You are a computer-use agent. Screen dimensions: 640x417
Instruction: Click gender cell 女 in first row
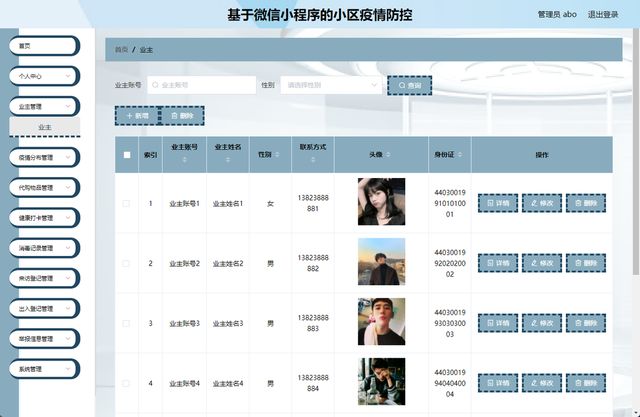pyautogui.click(x=270, y=203)
